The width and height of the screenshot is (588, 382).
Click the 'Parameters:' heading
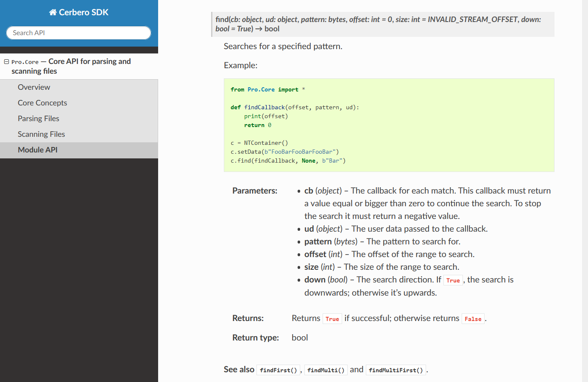(x=255, y=191)
